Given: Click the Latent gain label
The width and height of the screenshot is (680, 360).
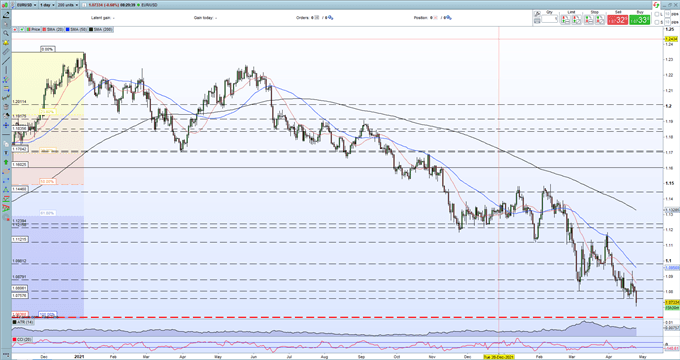Looking at the screenshot, I should pos(101,18).
